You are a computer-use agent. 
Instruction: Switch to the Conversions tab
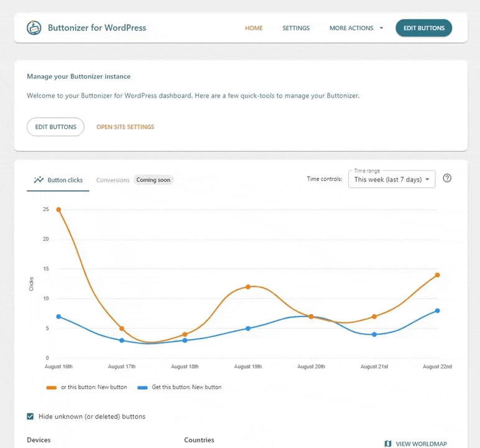coord(113,180)
